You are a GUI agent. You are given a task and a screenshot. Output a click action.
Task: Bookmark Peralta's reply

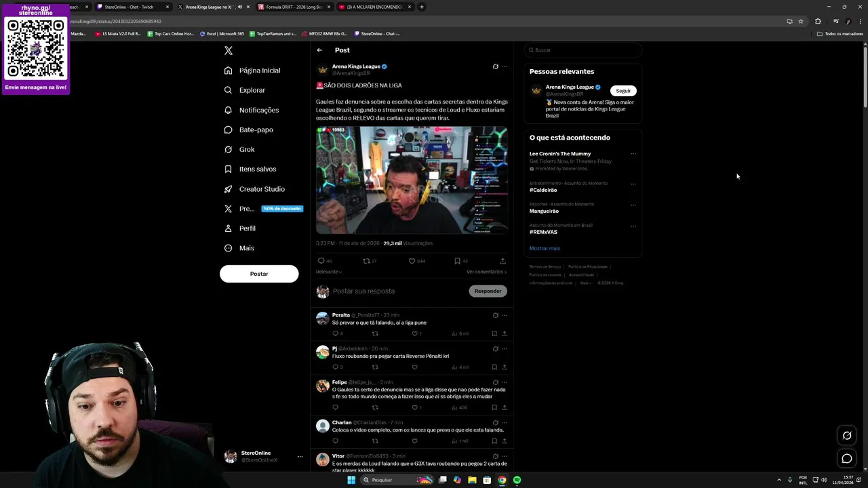pos(494,333)
